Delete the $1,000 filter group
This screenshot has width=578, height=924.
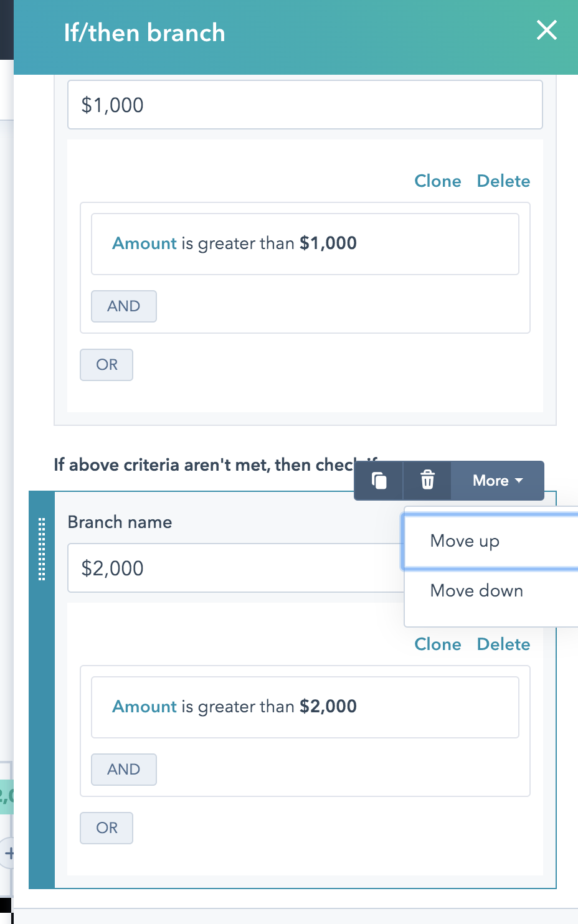coord(503,181)
